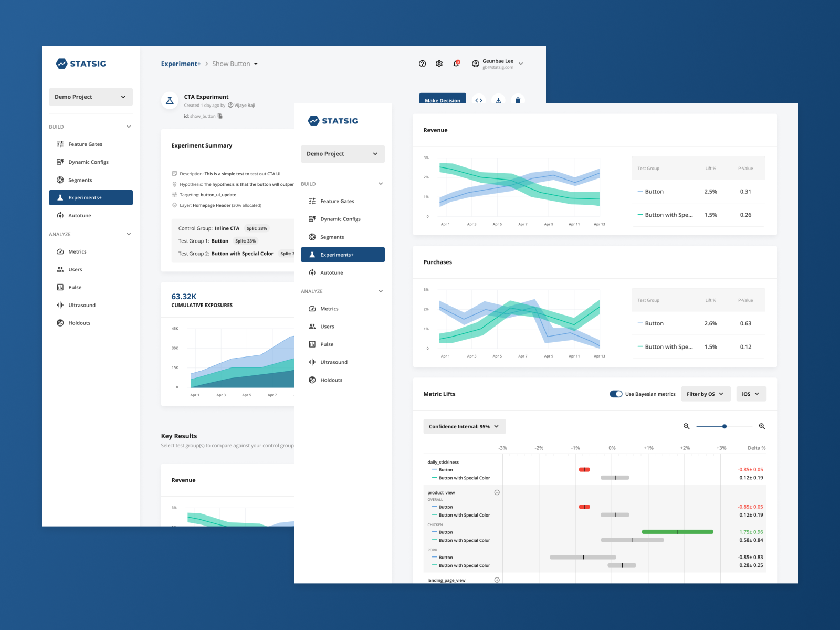
Task: Click the trash delete icon
Action: coord(518,100)
